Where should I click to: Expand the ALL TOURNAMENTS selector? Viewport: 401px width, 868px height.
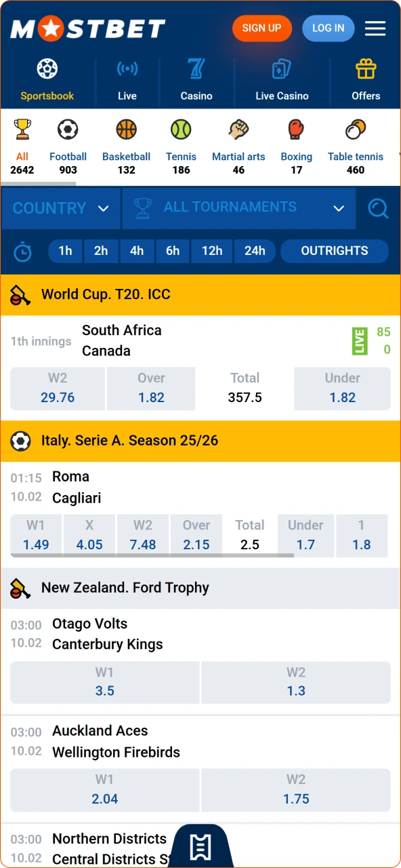tap(238, 208)
